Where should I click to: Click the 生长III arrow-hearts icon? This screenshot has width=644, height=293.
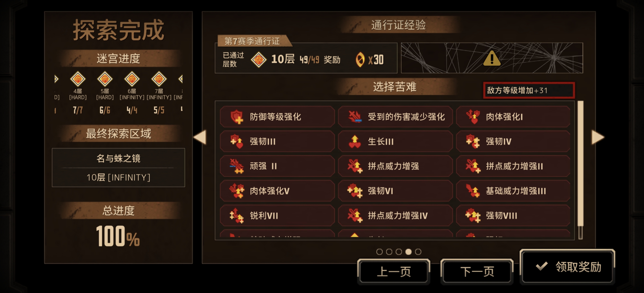354,141
